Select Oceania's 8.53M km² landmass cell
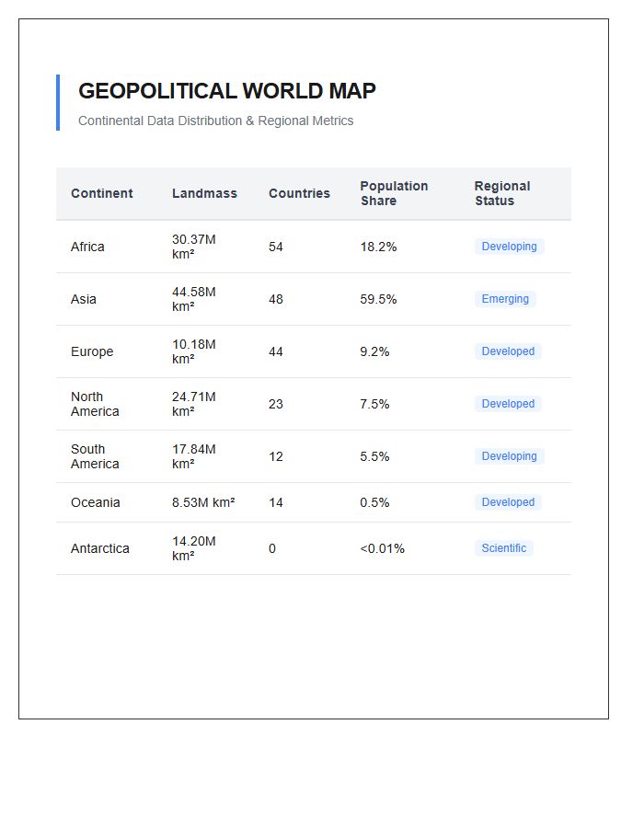This screenshot has width=644, height=828. (x=203, y=502)
